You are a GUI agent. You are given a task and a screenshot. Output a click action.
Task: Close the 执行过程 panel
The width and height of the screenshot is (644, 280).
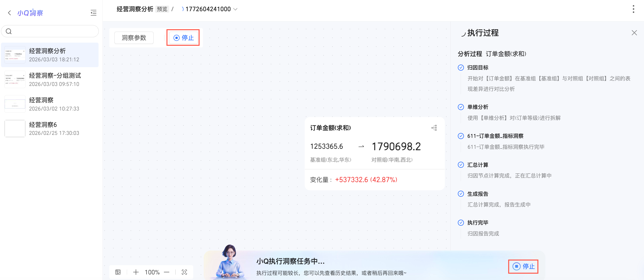[634, 33]
